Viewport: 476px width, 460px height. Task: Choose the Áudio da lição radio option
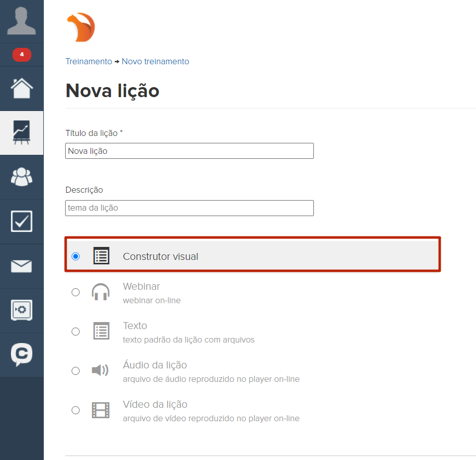[76, 371]
